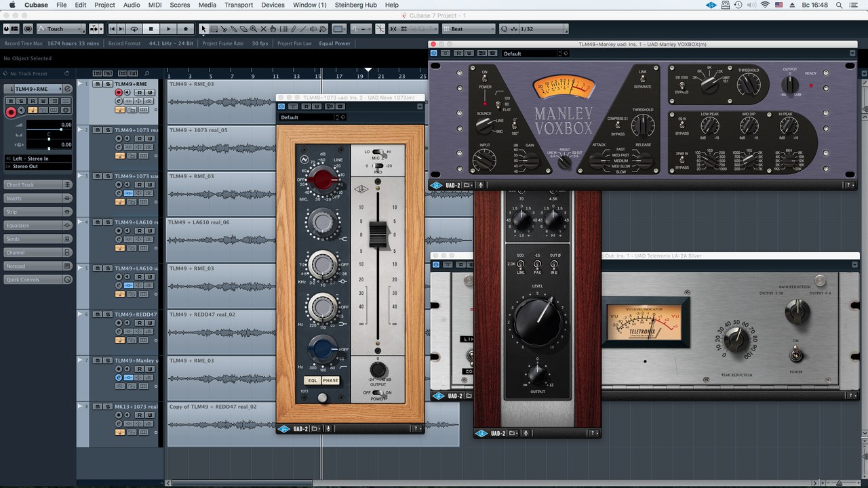Bypass the Manley VOXBOX plugin

click(434, 53)
